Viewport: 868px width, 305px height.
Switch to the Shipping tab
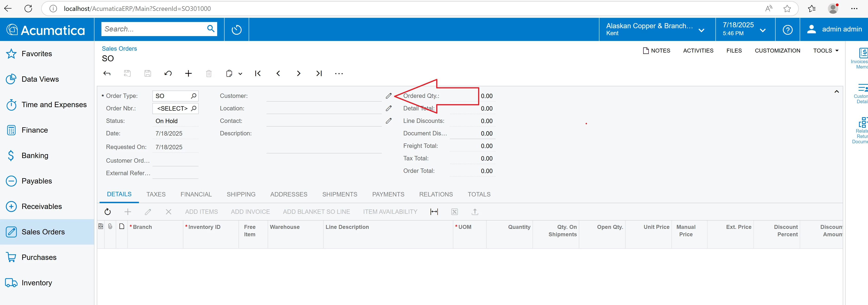click(241, 194)
